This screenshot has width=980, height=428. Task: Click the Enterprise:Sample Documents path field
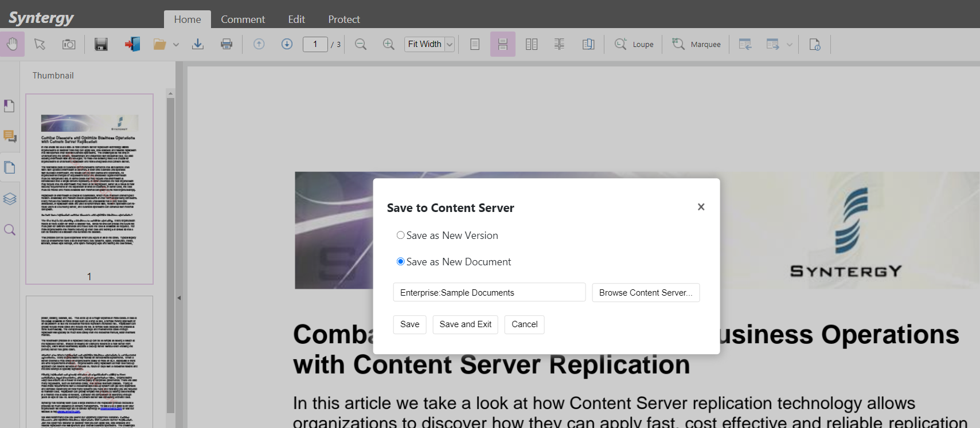489,293
